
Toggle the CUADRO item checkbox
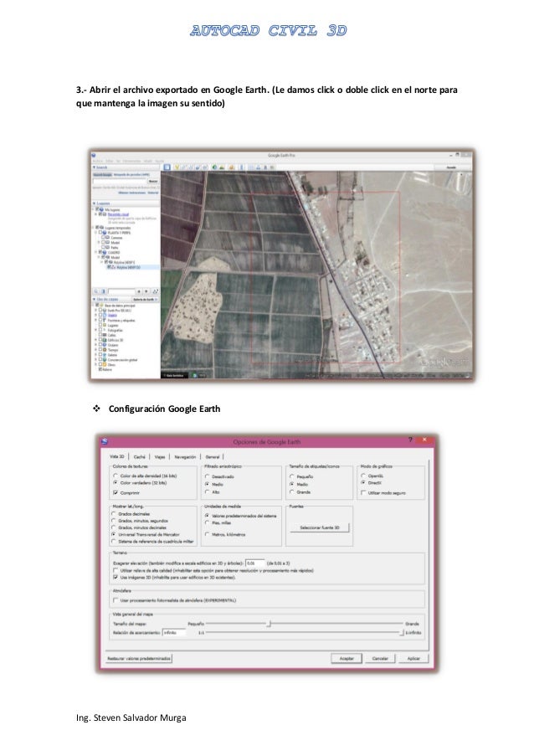(100, 252)
